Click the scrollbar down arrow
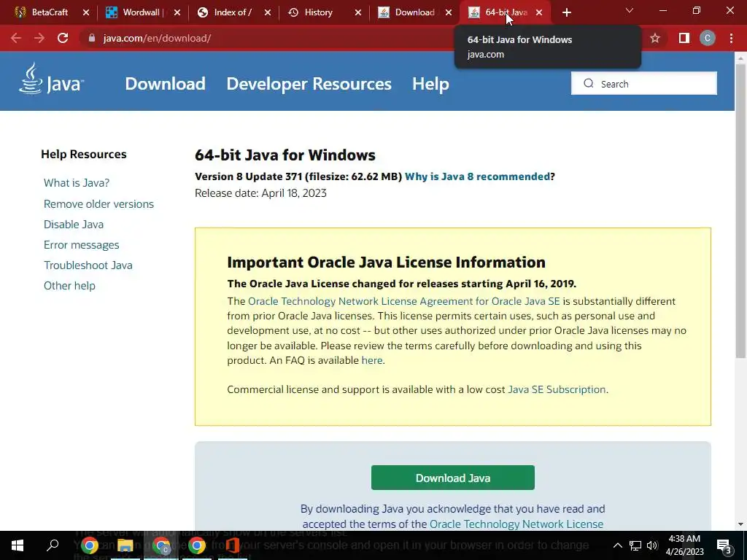747x560 pixels. point(740,524)
